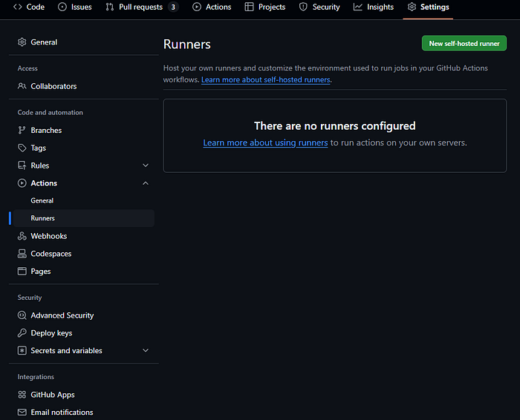Click the Tags label icon
The height and width of the screenshot is (420, 520).
point(22,148)
